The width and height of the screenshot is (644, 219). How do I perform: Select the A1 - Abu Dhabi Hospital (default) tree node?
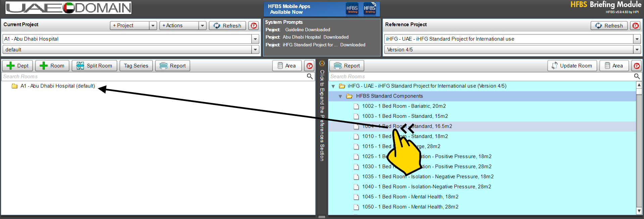coord(58,86)
